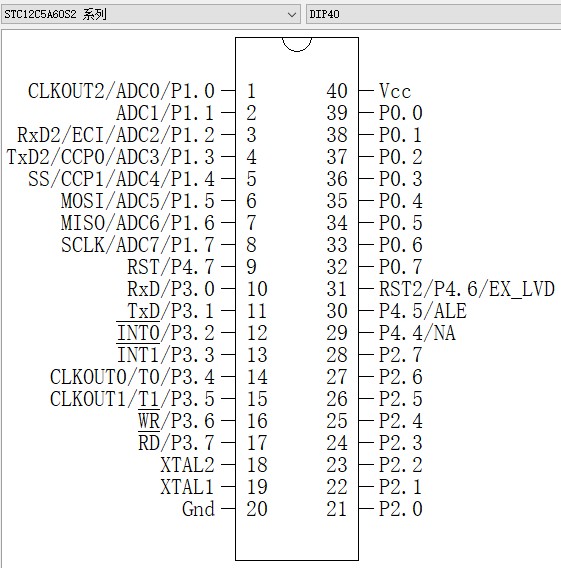Click pin label SS/CCP1/ADC4/P1.4
The width and height of the screenshot is (561, 568).
click(121, 179)
